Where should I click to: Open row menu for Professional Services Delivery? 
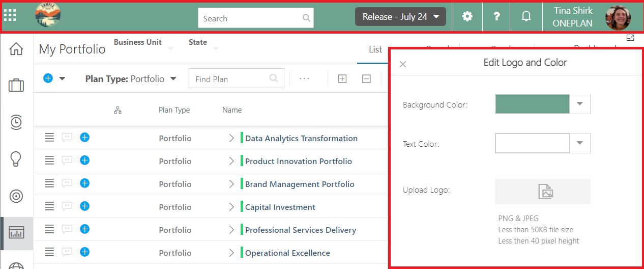click(x=49, y=229)
